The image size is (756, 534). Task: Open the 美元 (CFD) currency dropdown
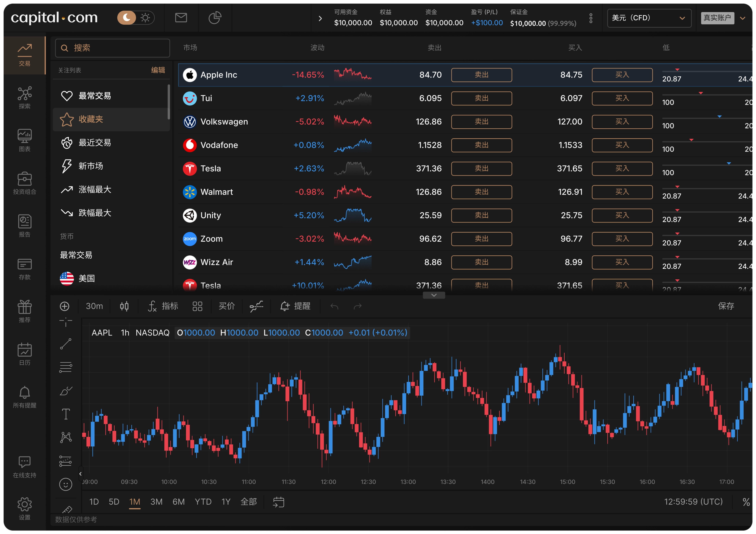[x=649, y=18]
